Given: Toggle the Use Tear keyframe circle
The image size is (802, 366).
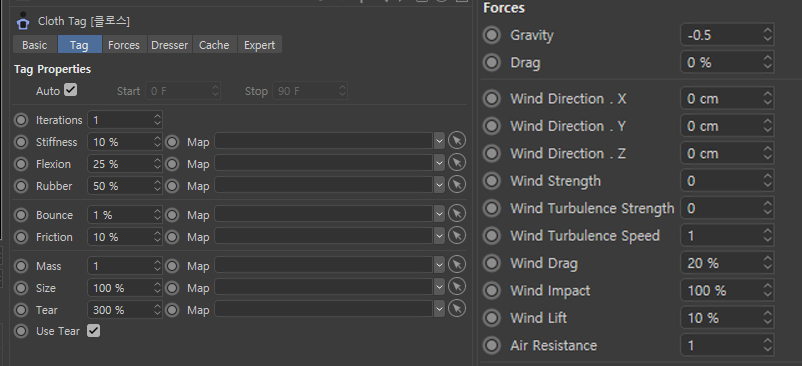Looking at the screenshot, I should (21, 331).
